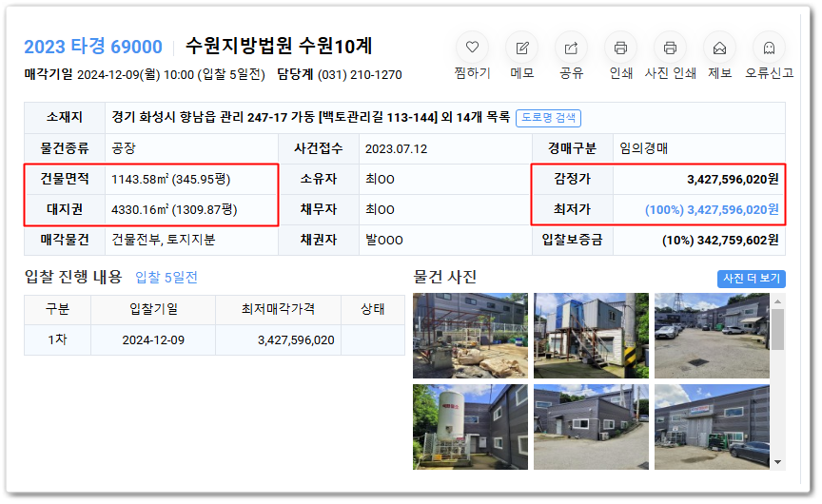Click the 1차 round cell
This screenshot has height=504, width=822.
coord(58,340)
